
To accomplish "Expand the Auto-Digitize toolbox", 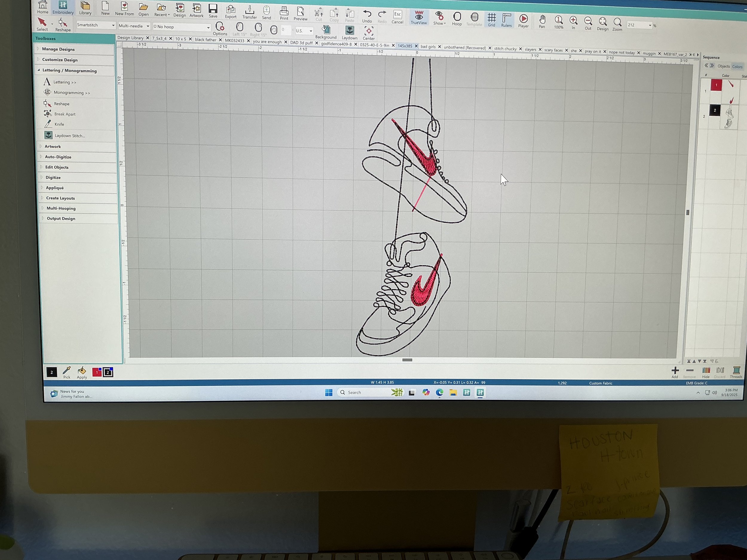I will pyautogui.click(x=58, y=157).
